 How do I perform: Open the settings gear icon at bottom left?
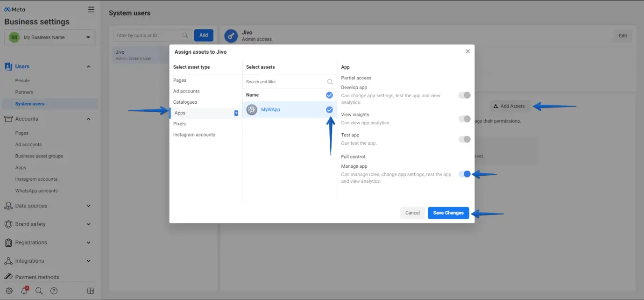(9, 291)
